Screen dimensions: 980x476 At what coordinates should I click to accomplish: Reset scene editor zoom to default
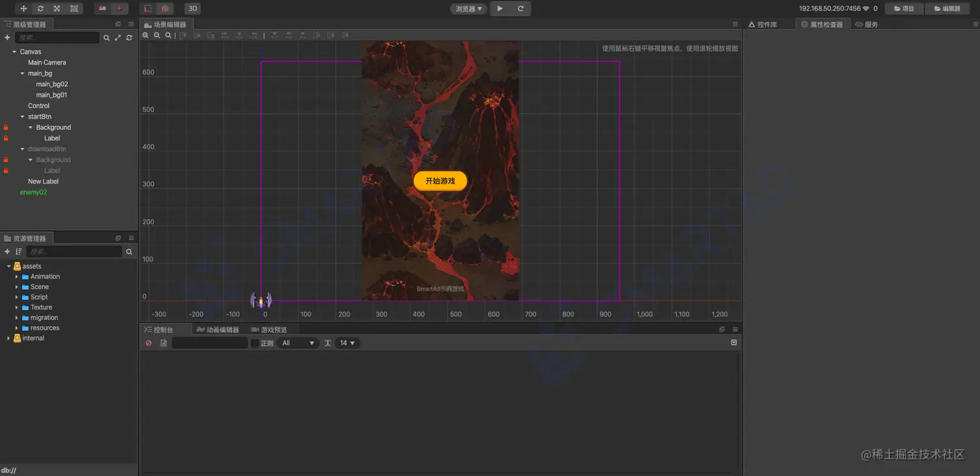point(168,36)
